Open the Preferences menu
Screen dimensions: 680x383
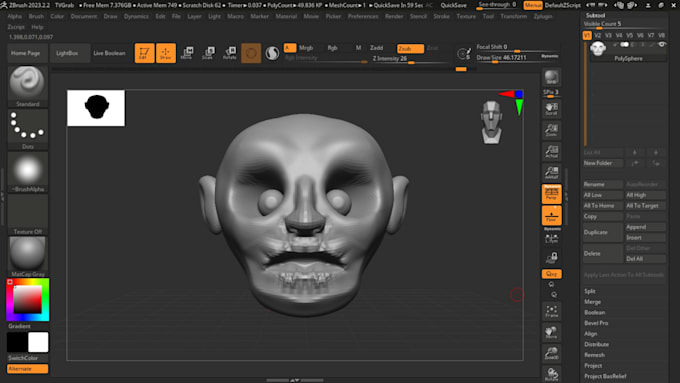click(363, 16)
